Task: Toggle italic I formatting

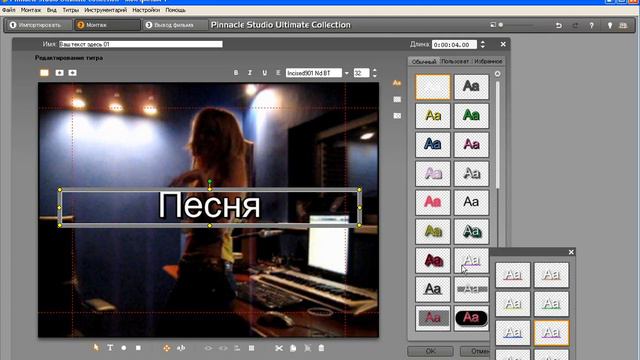Action: click(x=250, y=73)
